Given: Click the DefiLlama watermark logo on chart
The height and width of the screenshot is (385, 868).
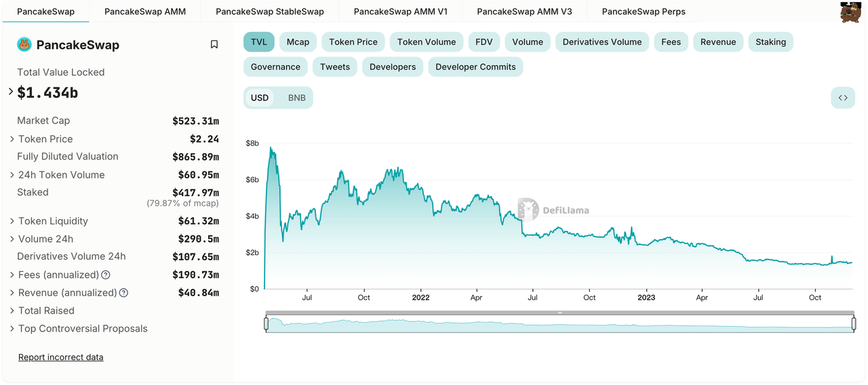Looking at the screenshot, I should pos(529,209).
